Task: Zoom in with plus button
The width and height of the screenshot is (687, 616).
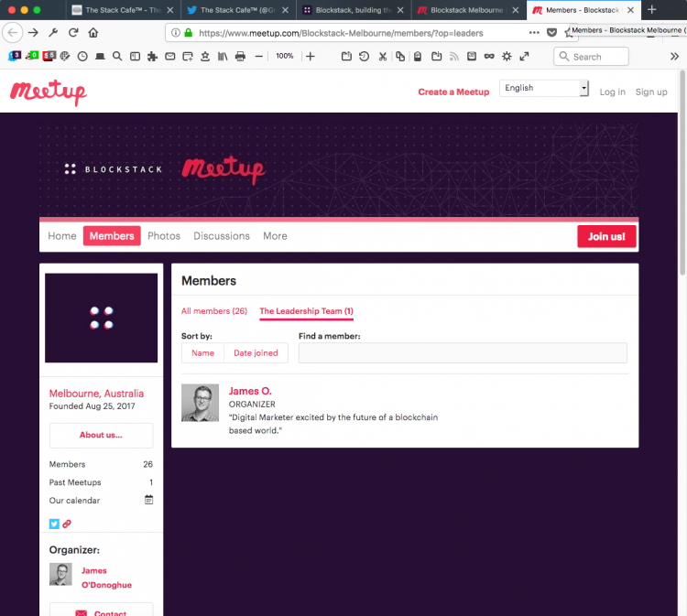Action: [311, 56]
